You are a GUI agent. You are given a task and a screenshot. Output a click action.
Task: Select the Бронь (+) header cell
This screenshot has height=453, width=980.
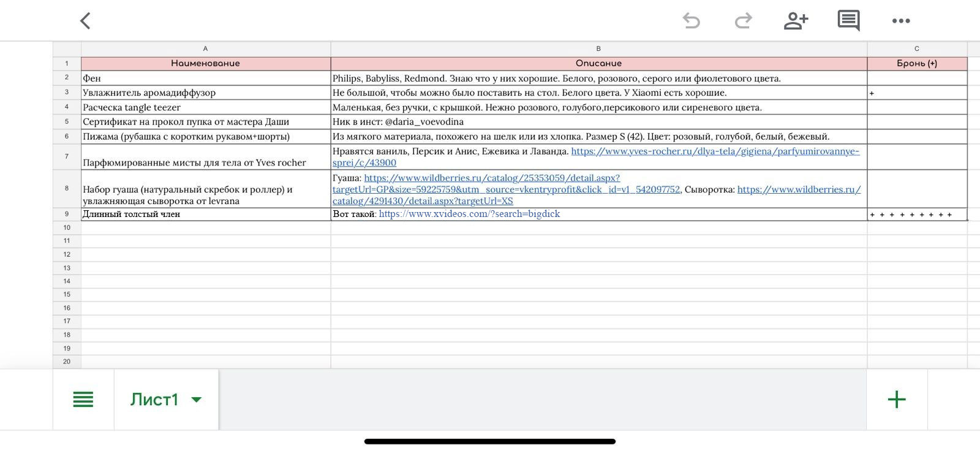917,63
